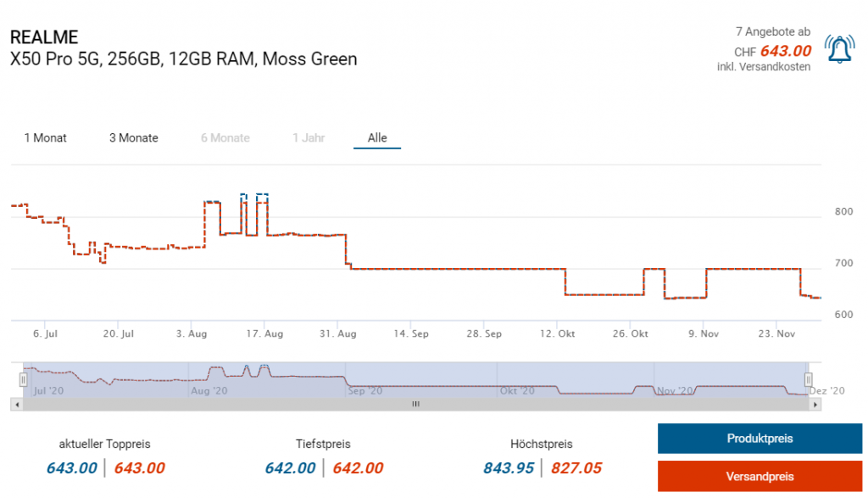The image size is (868, 498).
Task: Switch to the 3 Monate range
Action: coord(133,138)
